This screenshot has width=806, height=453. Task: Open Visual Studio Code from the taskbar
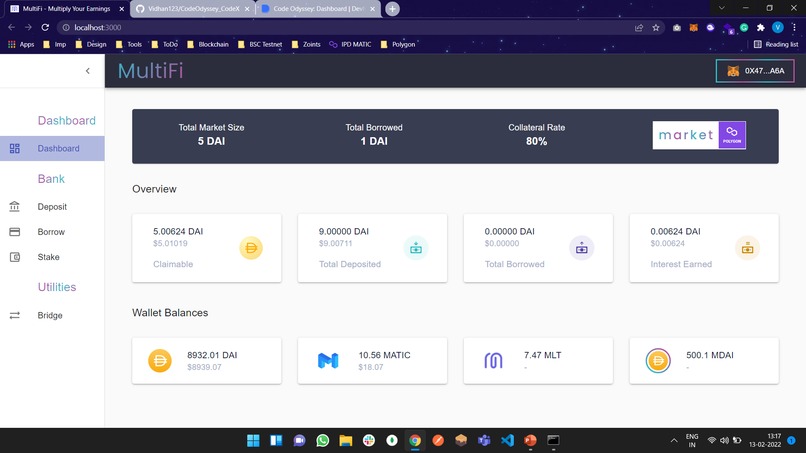coord(507,441)
